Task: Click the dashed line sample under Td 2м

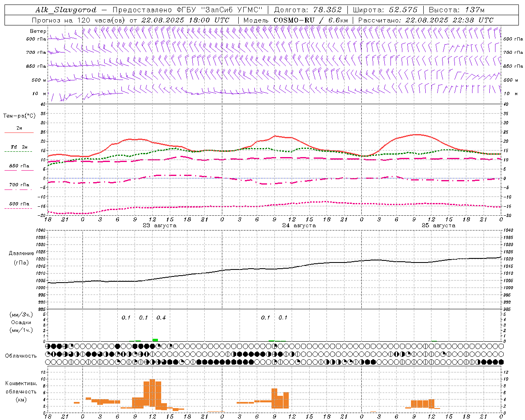Action: [x=18, y=152]
